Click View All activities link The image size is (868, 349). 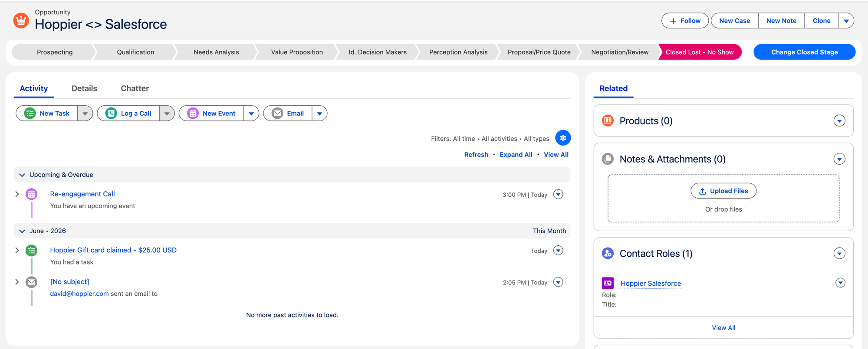tap(556, 155)
